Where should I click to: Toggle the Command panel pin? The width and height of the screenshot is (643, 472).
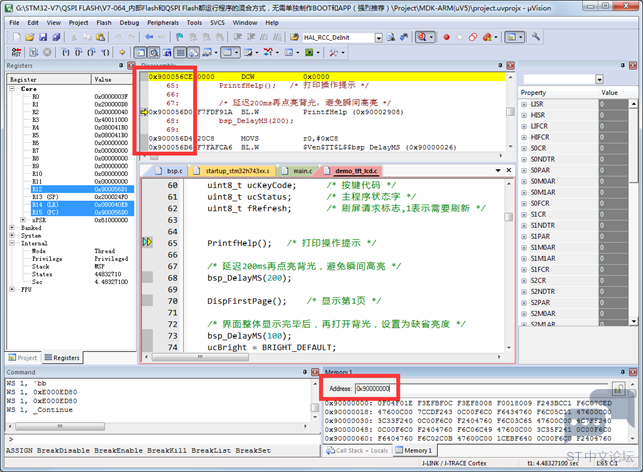pos(305,372)
